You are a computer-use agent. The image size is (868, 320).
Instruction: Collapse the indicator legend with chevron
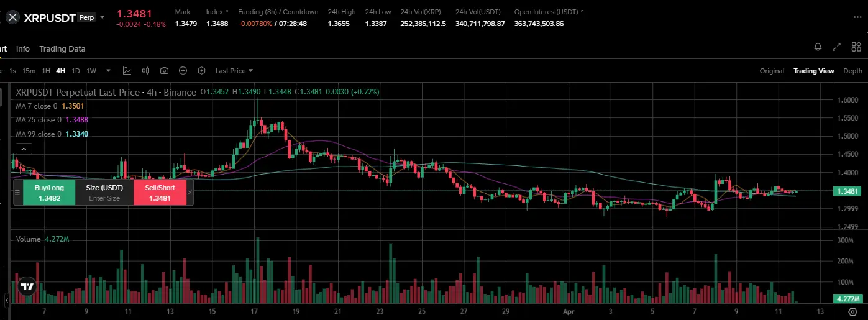pos(24,149)
